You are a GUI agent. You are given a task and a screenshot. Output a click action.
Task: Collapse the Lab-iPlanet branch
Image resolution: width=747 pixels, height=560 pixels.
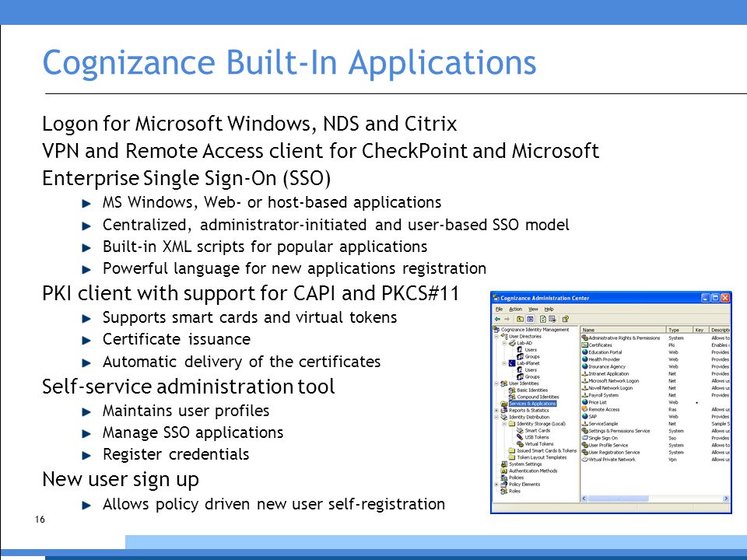pos(504,363)
